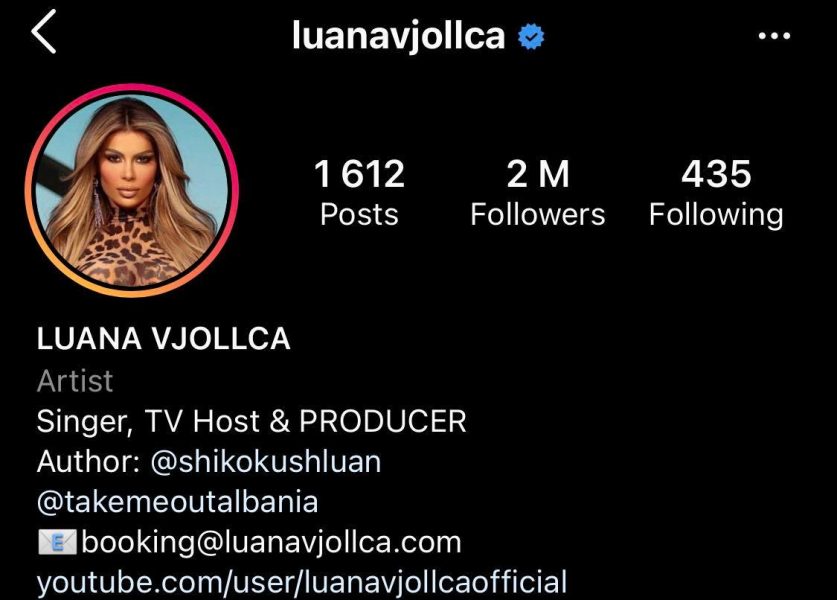The image size is (837, 600).
Task: Open the @takemeoutalbania mention
Action: pyautogui.click(x=177, y=502)
